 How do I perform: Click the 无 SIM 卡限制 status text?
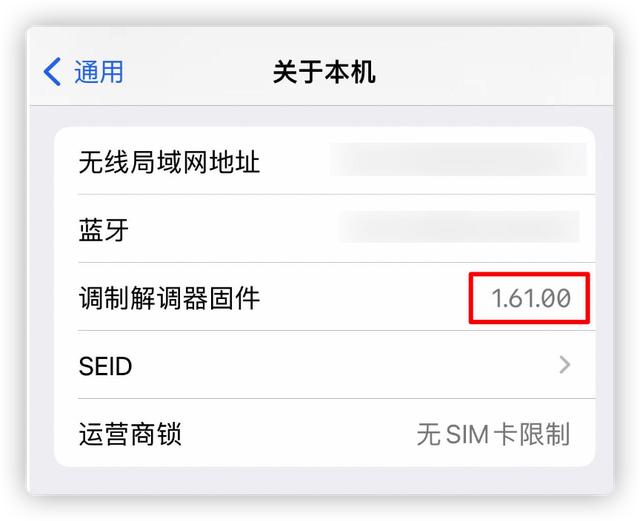click(x=493, y=434)
